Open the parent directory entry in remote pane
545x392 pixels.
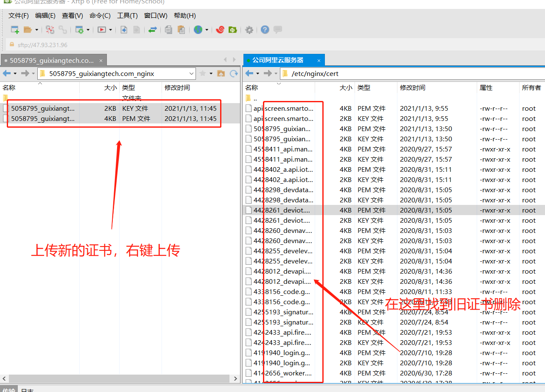[x=254, y=98]
